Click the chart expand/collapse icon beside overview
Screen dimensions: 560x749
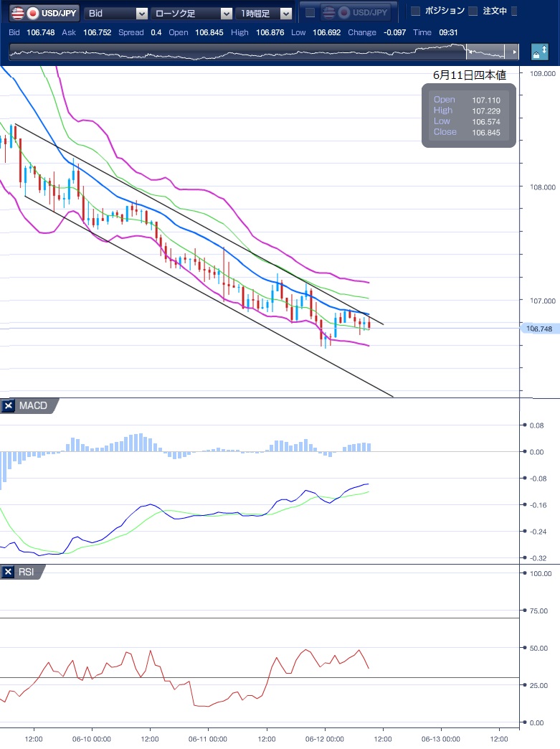(539, 52)
